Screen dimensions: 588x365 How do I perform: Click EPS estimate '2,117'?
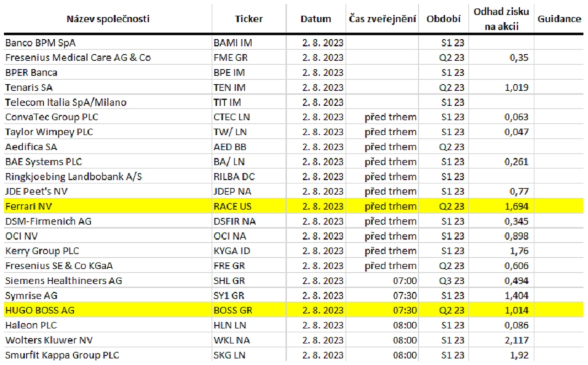(516, 340)
